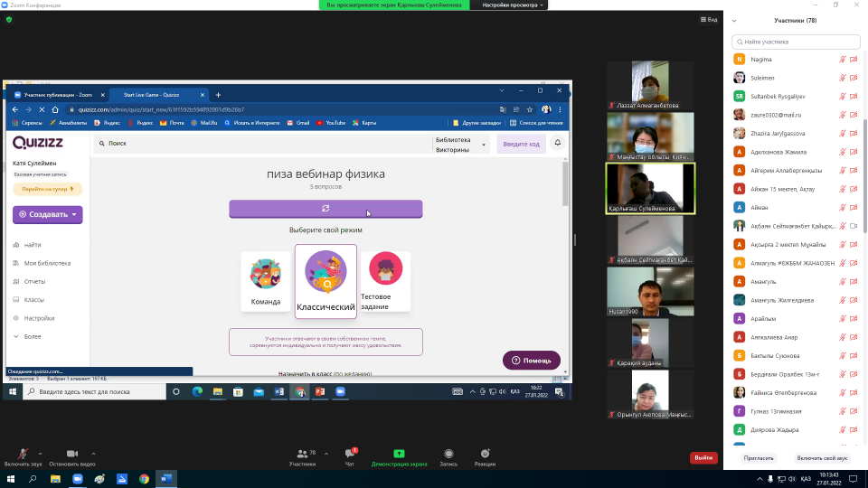
Task: Open Создавать dropdown in Quizizz
Action: pyautogui.click(x=48, y=215)
